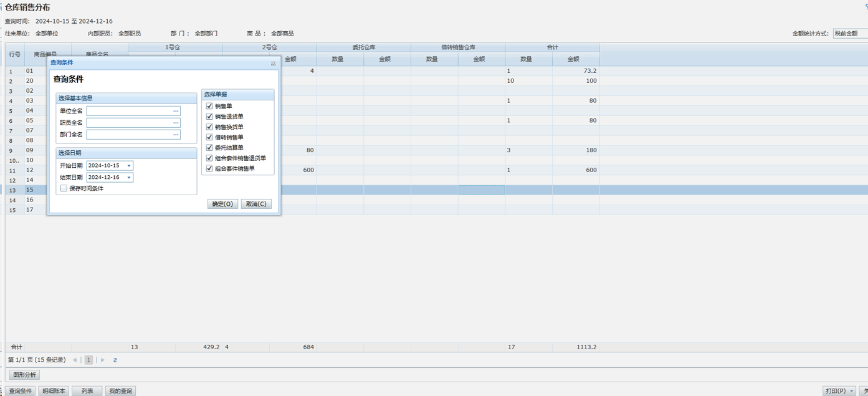
Task: Open 我的查询 from the bottom bar
Action: coord(120,391)
